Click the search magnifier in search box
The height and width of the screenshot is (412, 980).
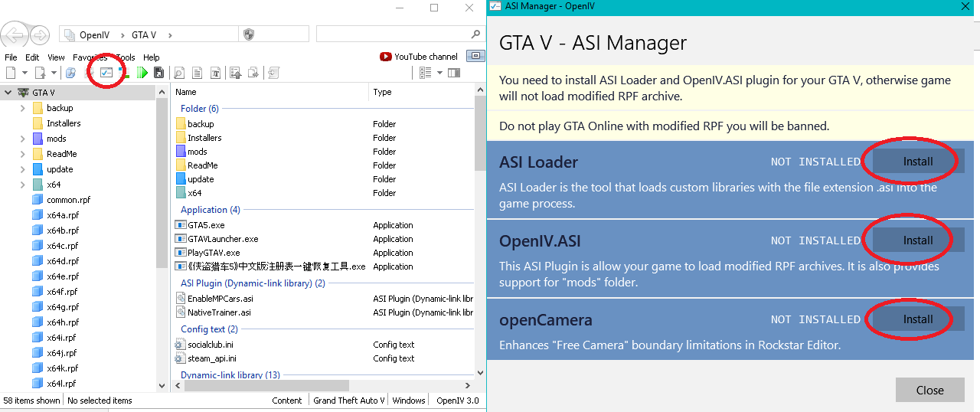pos(475,34)
